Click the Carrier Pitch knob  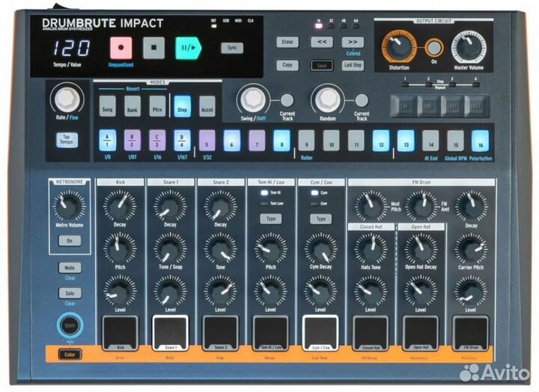pyautogui.click(x=471, y=248)
